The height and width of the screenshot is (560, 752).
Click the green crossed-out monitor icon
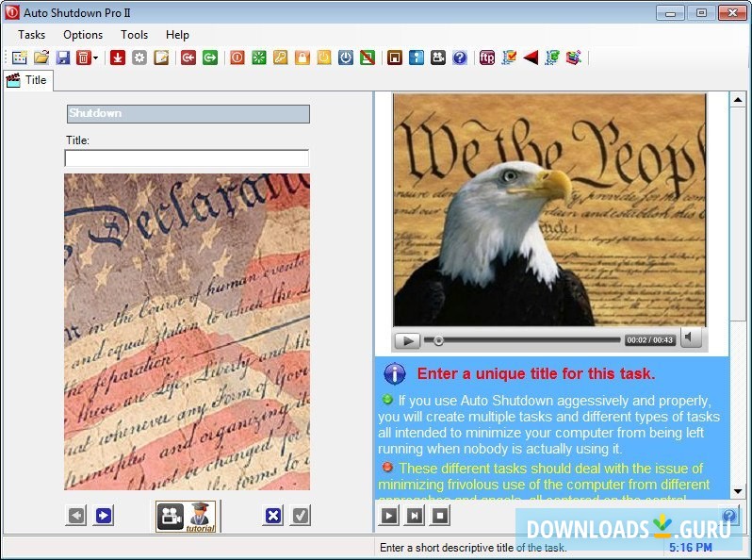(368, 58)
